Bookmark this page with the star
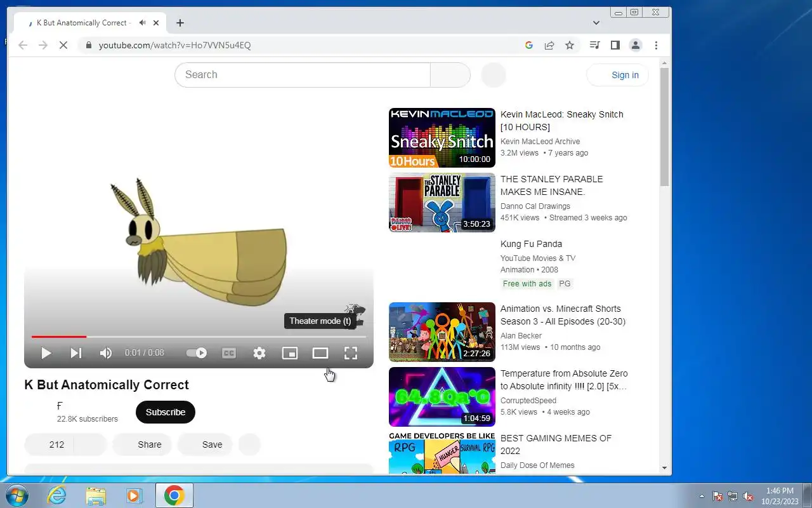812x508 pixels. (570, 45)
